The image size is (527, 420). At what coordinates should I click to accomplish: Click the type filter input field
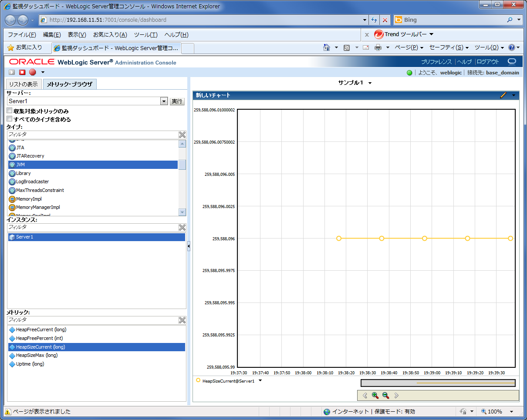pos(92,134)
